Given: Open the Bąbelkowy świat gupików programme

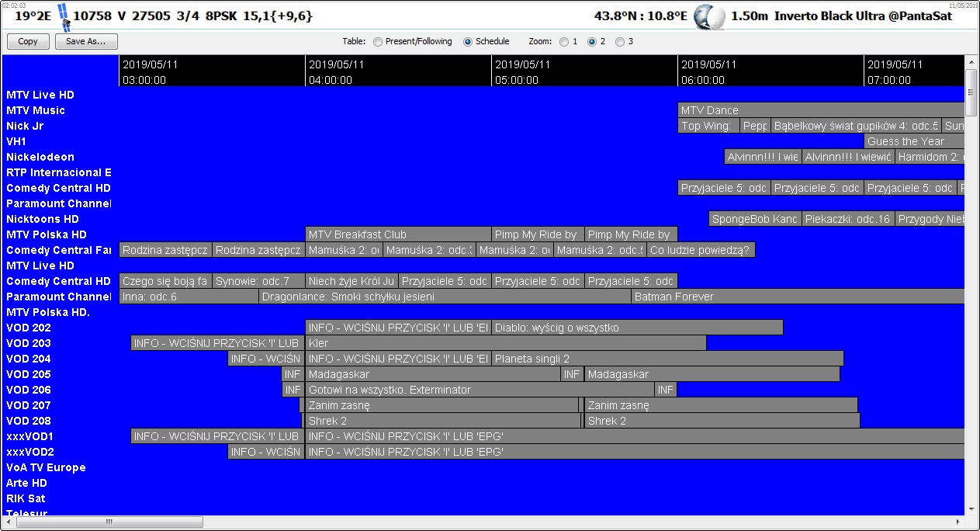Looking at the screenshot, I should click(856, 126).
